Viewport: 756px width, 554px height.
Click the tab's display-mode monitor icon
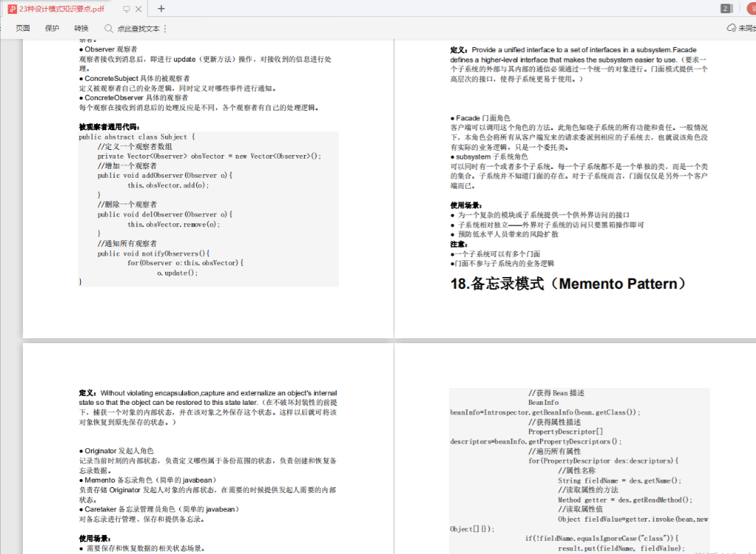pyautogui.click(x=126, y=9)
